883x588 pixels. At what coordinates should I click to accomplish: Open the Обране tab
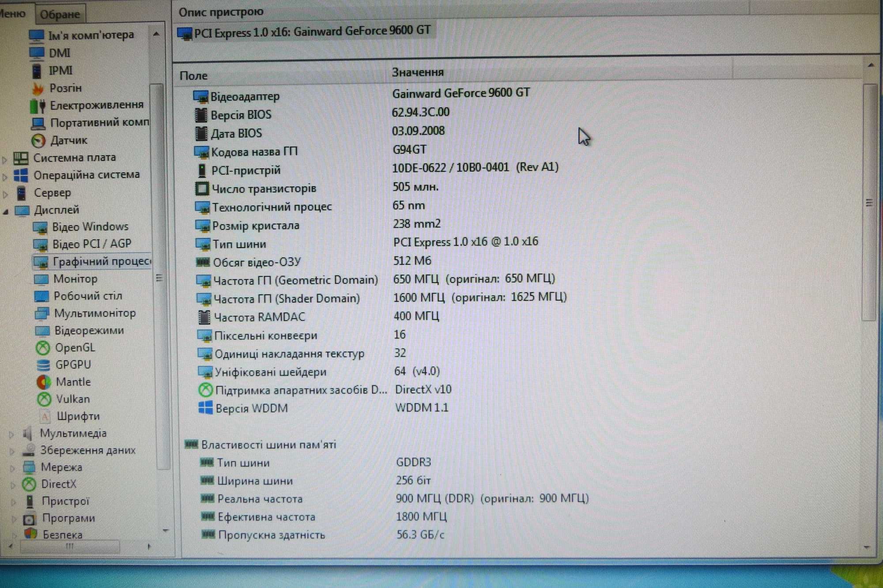pos(60,14)
